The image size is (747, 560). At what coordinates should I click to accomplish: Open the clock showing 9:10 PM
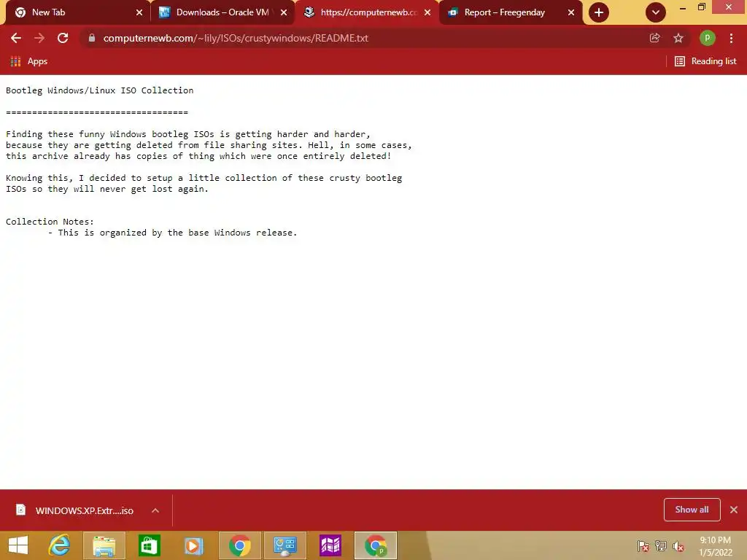pyautogui.click(x=716, y=546)
